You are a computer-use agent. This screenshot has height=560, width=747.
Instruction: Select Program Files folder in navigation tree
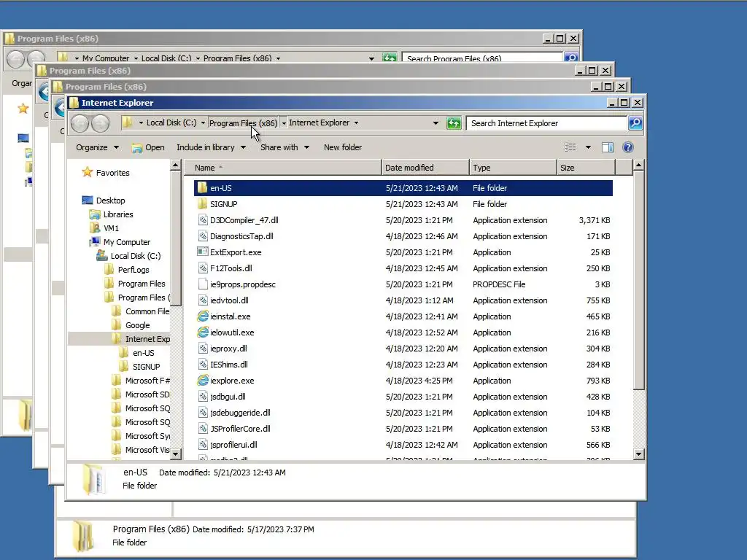(142, 284)
